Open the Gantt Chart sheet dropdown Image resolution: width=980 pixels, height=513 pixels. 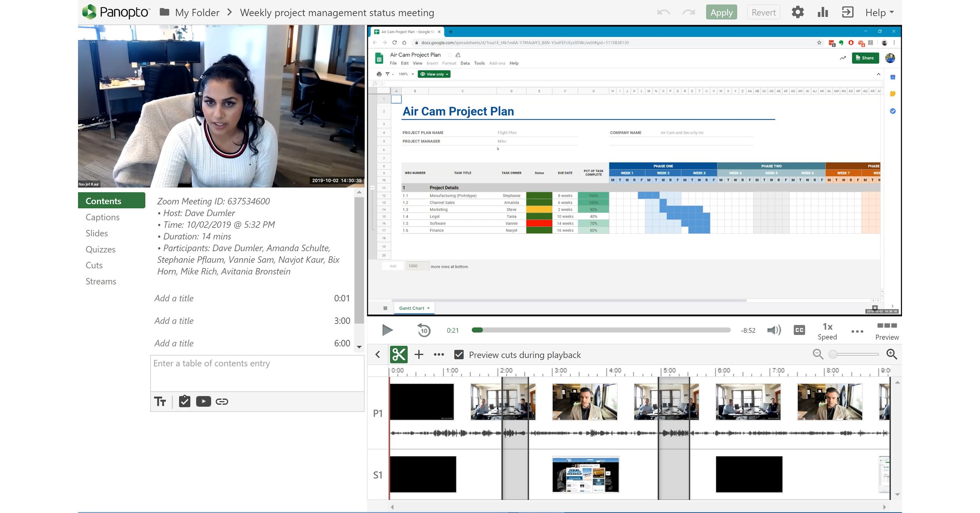pos(414,308)
